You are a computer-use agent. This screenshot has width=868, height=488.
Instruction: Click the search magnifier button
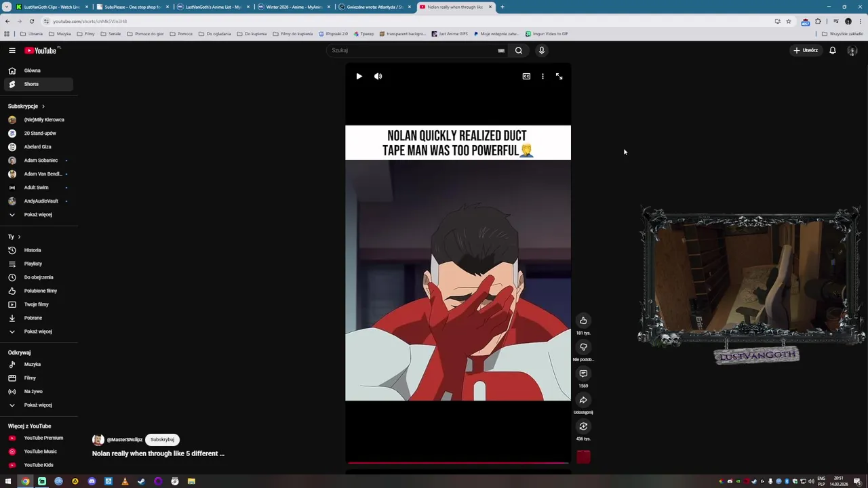(519, 50)
